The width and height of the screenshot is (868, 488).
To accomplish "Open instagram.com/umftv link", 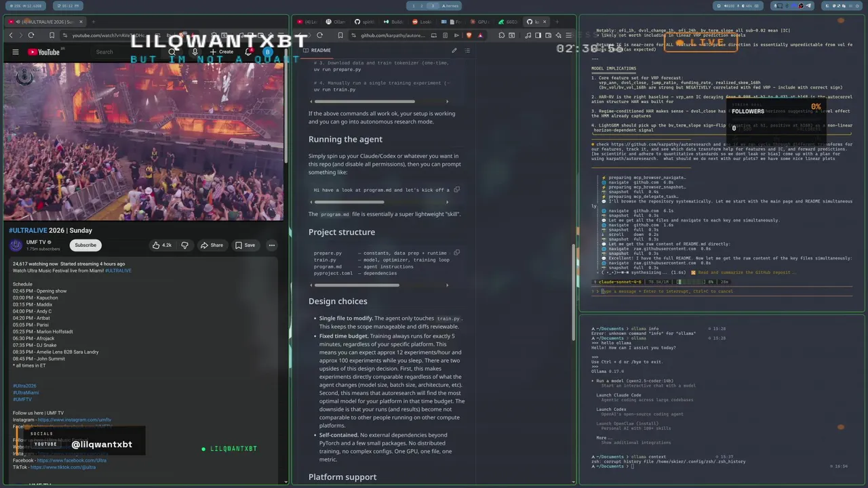I will (75, 420).
